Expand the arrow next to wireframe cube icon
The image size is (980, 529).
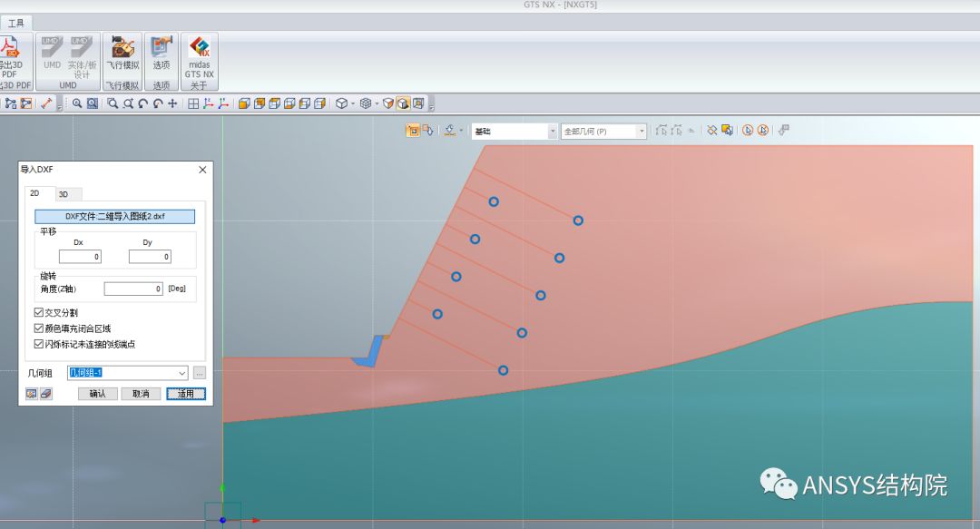(x=352, y=104)
